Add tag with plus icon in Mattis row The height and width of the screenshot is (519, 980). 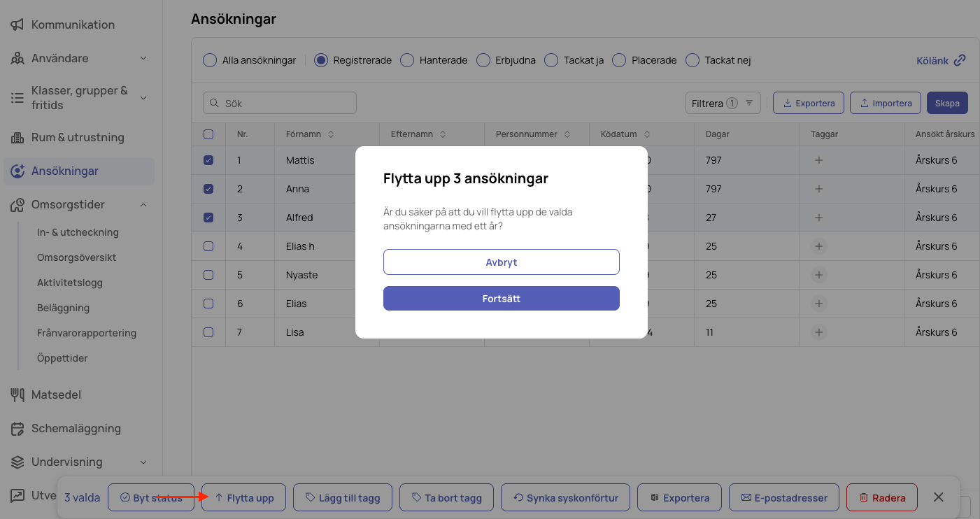click(819, 160)
